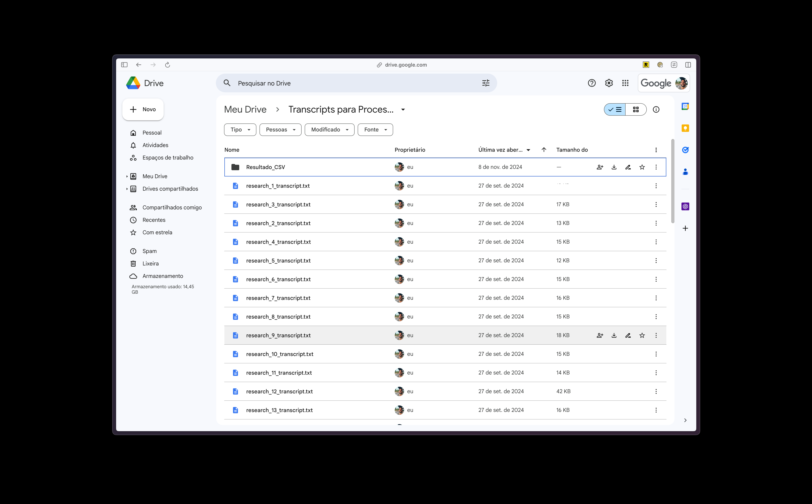Rename research_9_transcript.txt

628,335
